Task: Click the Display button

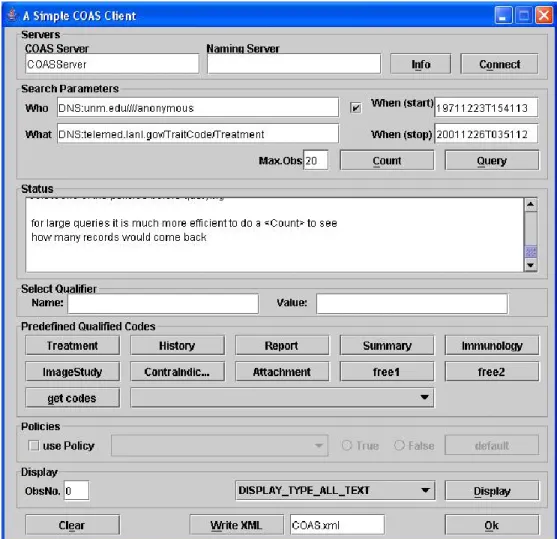Action: point(492,491)
